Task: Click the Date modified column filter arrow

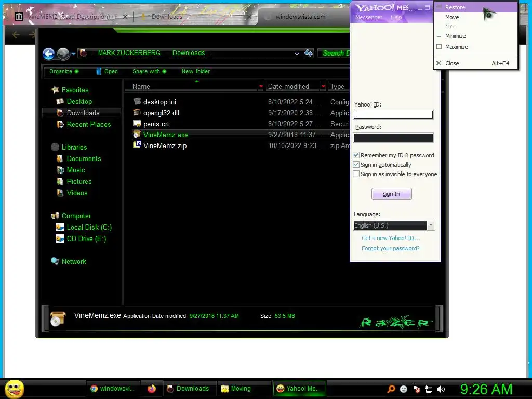Action: (x=323, y=87)
